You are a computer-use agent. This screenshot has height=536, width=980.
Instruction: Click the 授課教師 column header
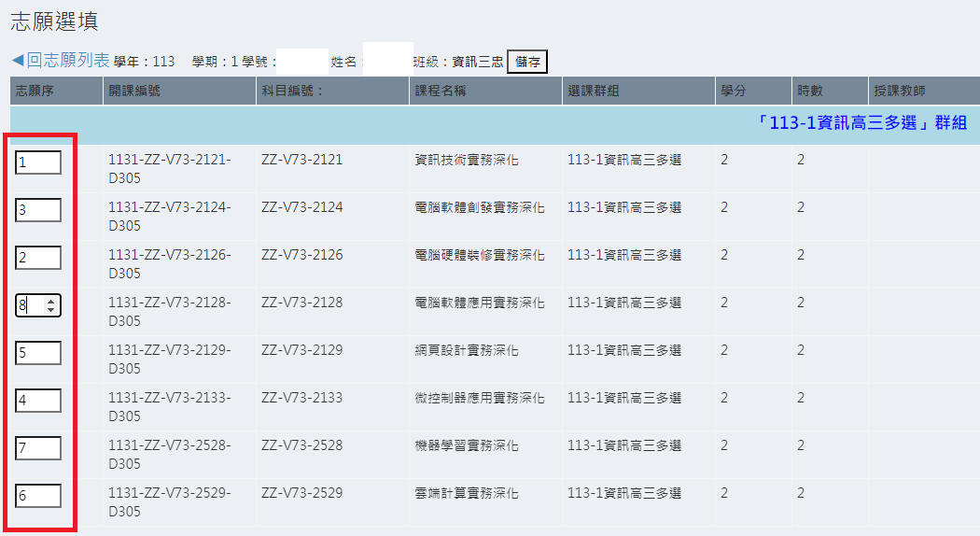pos(900,92)
